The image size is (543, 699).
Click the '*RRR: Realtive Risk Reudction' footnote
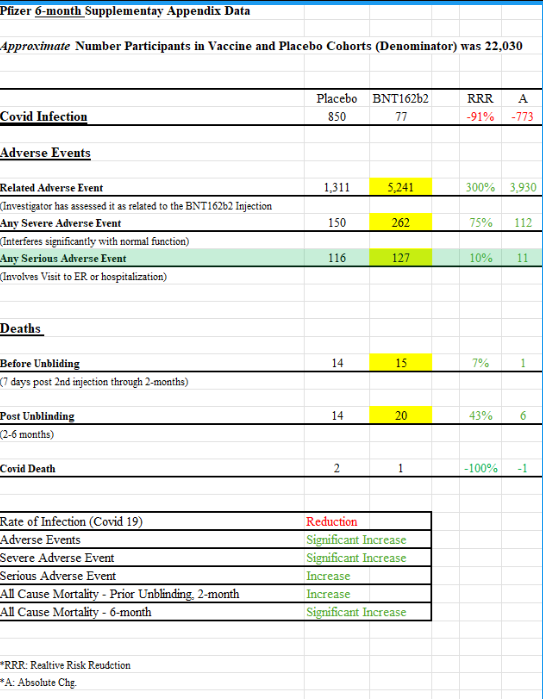pos(66,665)
